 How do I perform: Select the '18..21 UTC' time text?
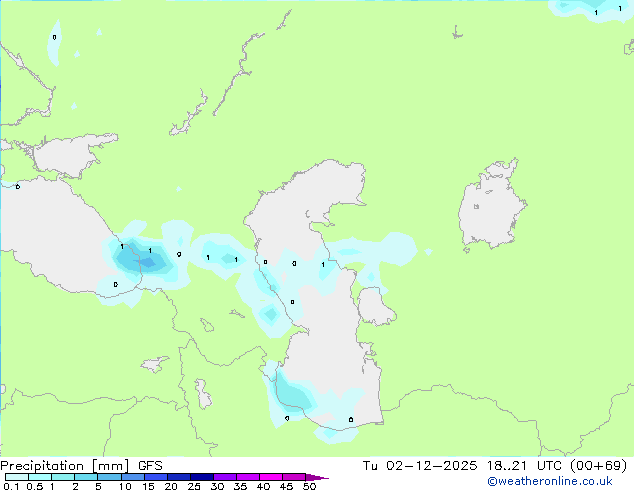click(x=524, y=466)
